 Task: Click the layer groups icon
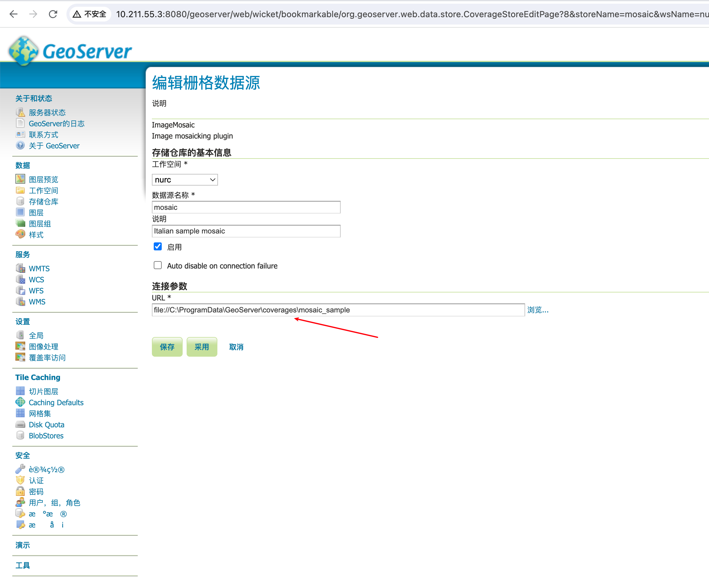[20, 223]
